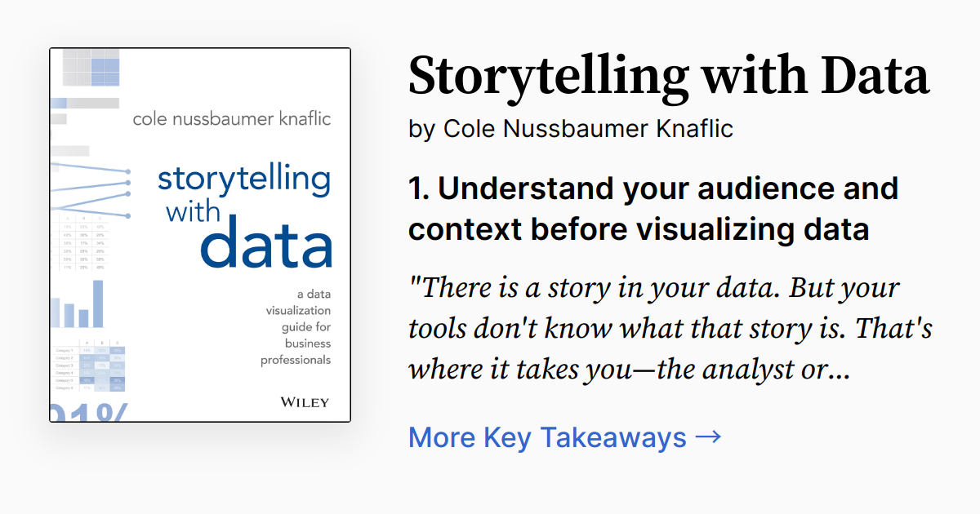Click the grid squares graphic atop cover
Image resolution: width=980 pixels, height=514 pixels.
[91, 68]
